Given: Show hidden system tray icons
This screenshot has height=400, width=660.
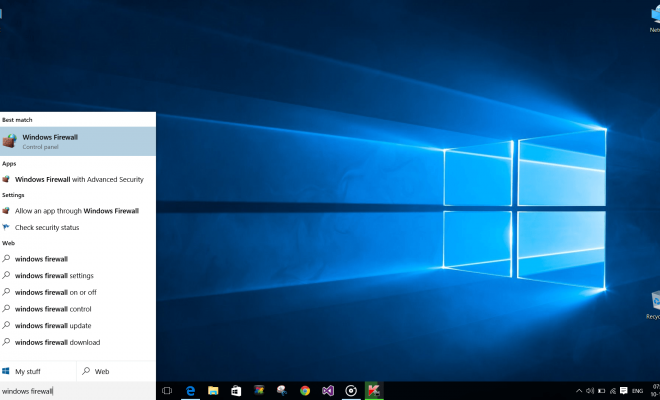Looking at the screenshot, I should coord(579,391).
